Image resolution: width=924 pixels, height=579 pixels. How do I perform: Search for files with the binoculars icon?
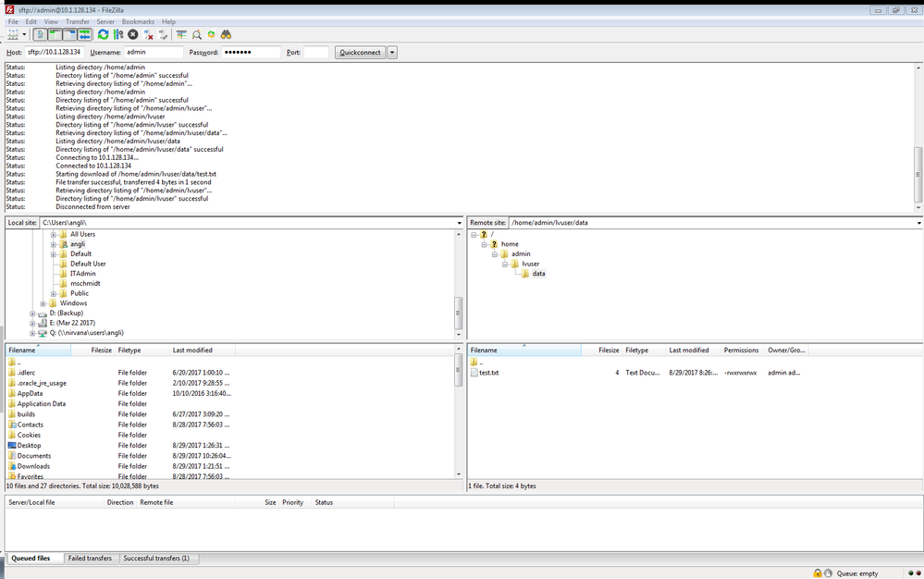click(226, 35)
